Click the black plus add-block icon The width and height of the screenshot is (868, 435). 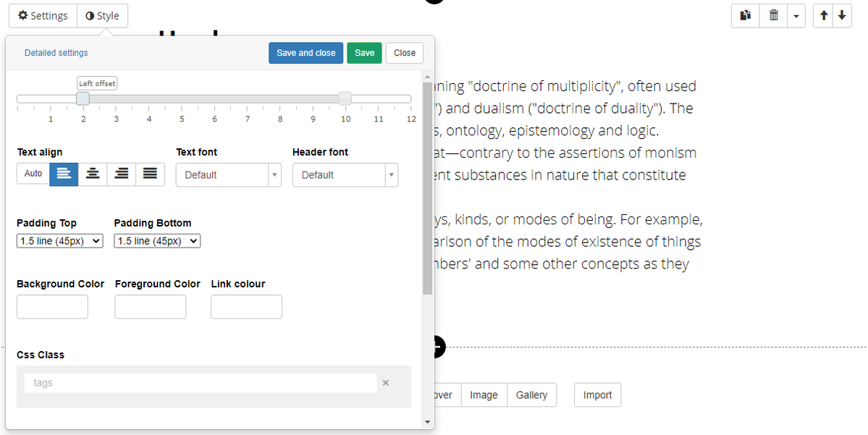pos(439,347)
